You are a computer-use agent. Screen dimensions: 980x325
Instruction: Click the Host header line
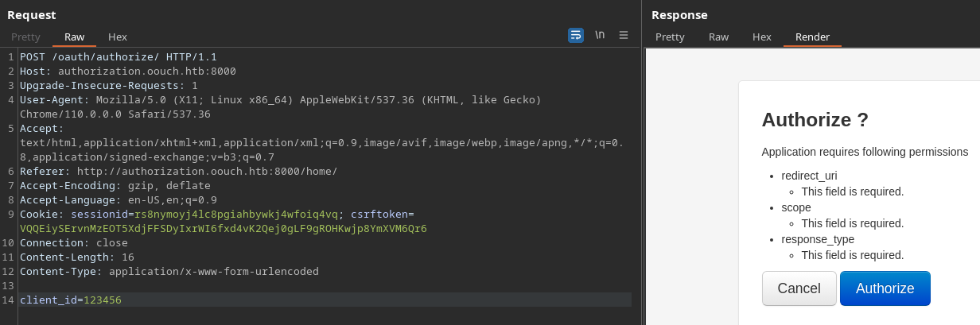point(127,72)
